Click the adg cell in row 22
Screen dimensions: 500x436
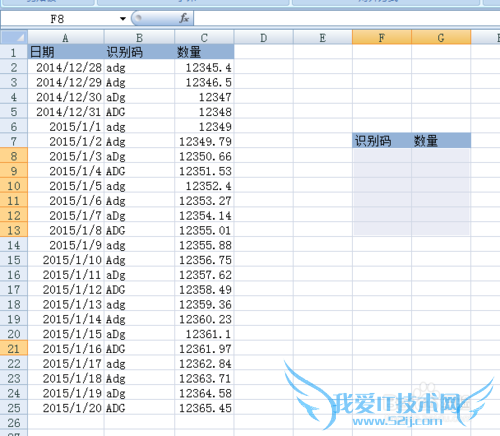pyautogui.click(x=139, y=363)
